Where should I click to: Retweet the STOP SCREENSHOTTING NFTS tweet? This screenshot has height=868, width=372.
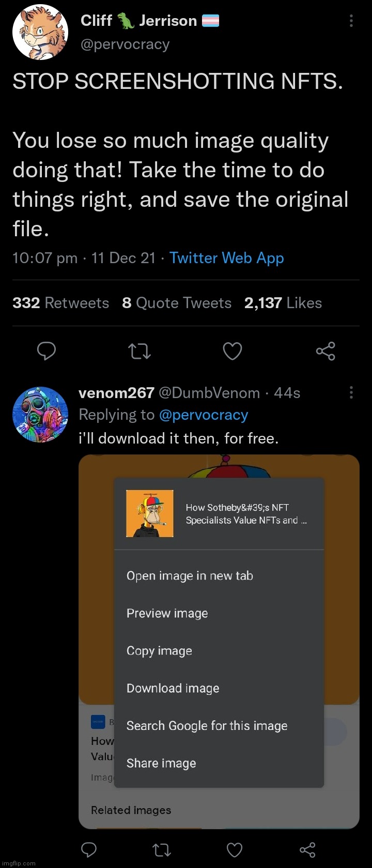click(139, 351)
